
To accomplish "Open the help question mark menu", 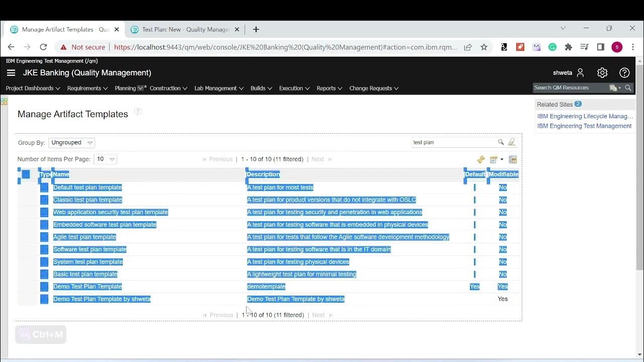I will (624, 73).
